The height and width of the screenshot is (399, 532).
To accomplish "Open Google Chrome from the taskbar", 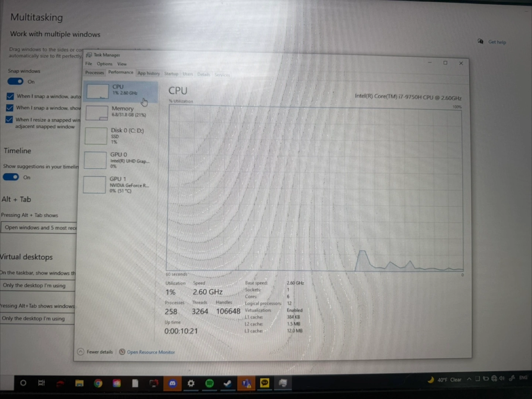I will [98, 383].
